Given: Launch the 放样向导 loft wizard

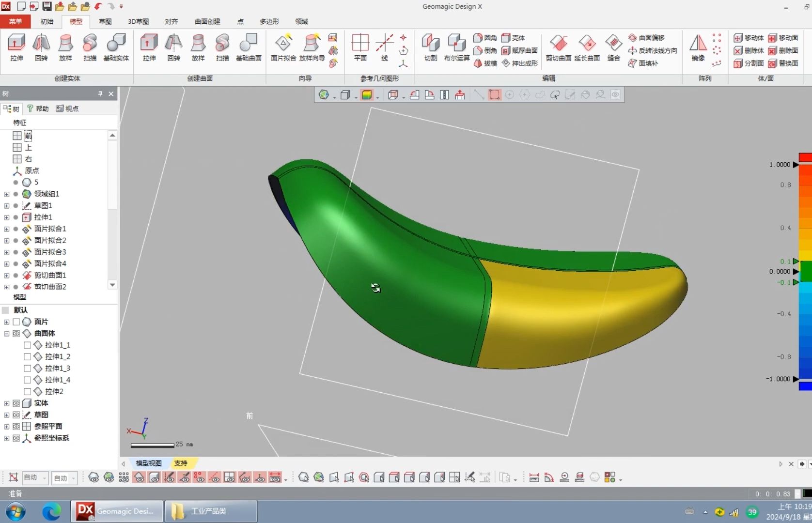Looking at the screenshot, I should pyautogui.click(x=312, y=47).
